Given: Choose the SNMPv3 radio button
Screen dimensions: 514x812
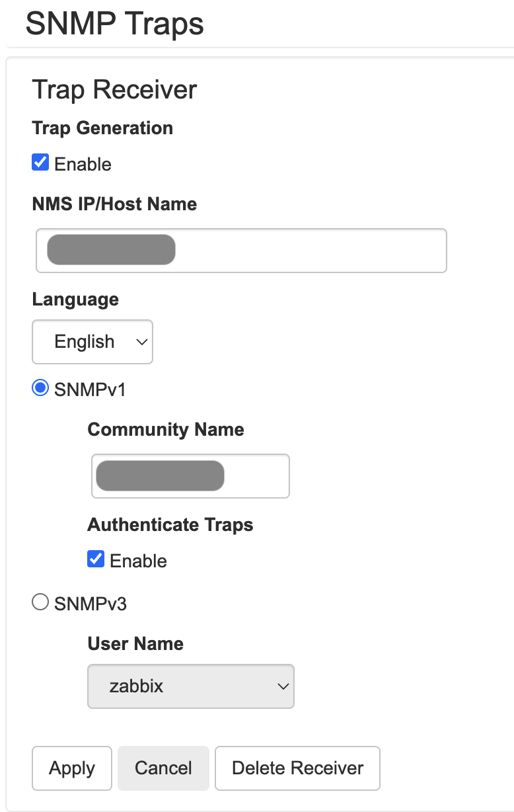Looking at the screenshot, I should point(40,602).
